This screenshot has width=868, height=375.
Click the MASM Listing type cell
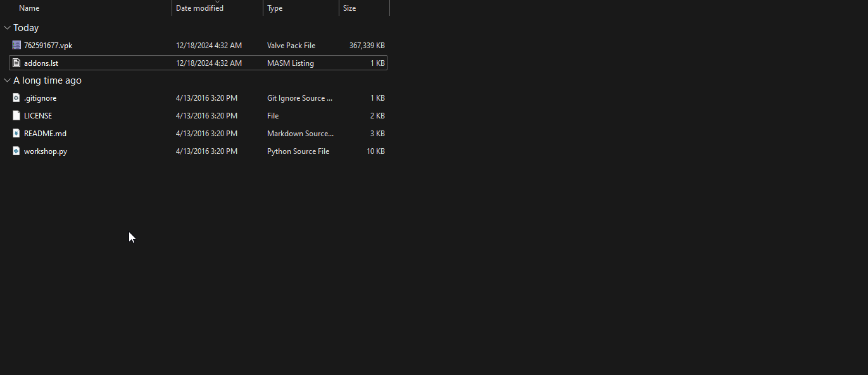[291, 63]
